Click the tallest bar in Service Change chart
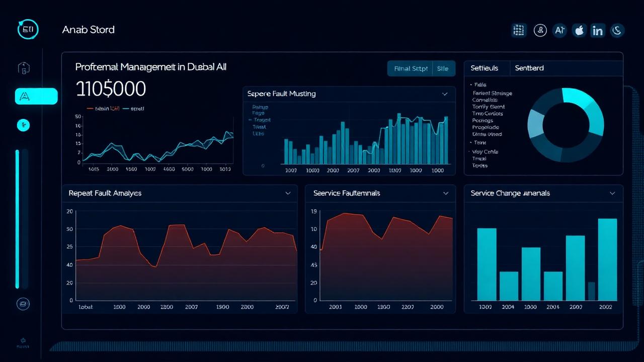 607,259
